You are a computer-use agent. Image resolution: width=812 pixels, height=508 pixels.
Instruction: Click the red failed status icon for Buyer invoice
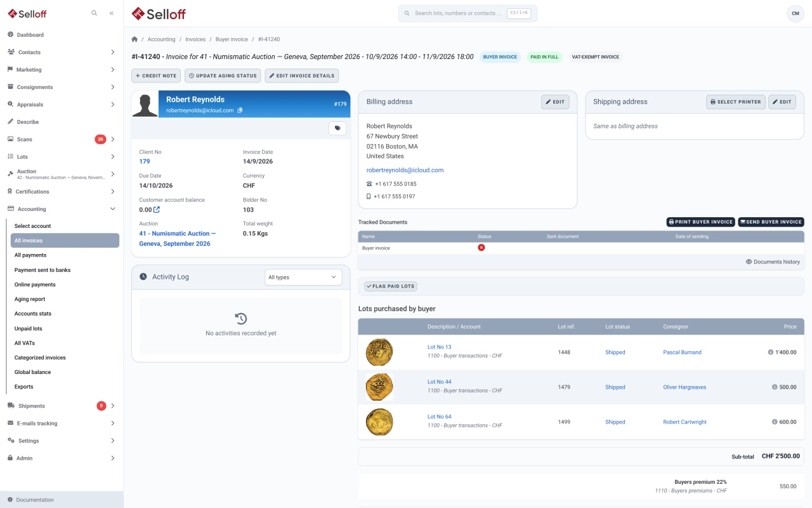(x=481, y=248)
